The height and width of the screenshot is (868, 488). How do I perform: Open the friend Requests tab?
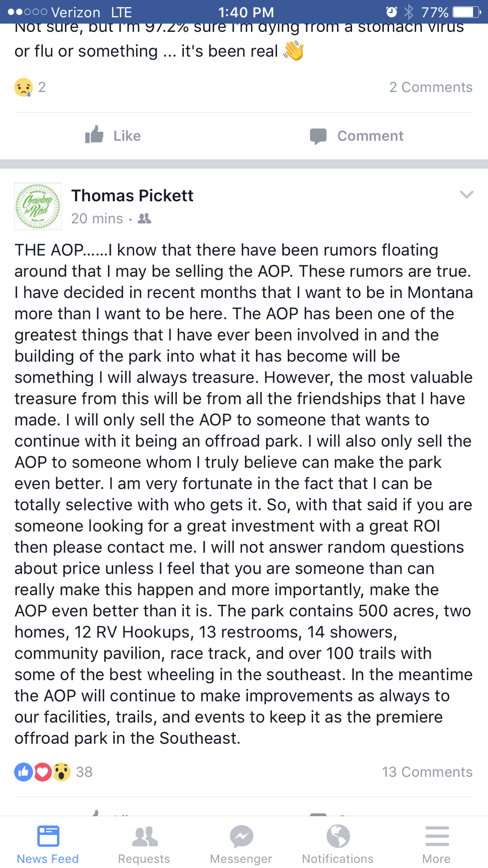click(144, 844)
